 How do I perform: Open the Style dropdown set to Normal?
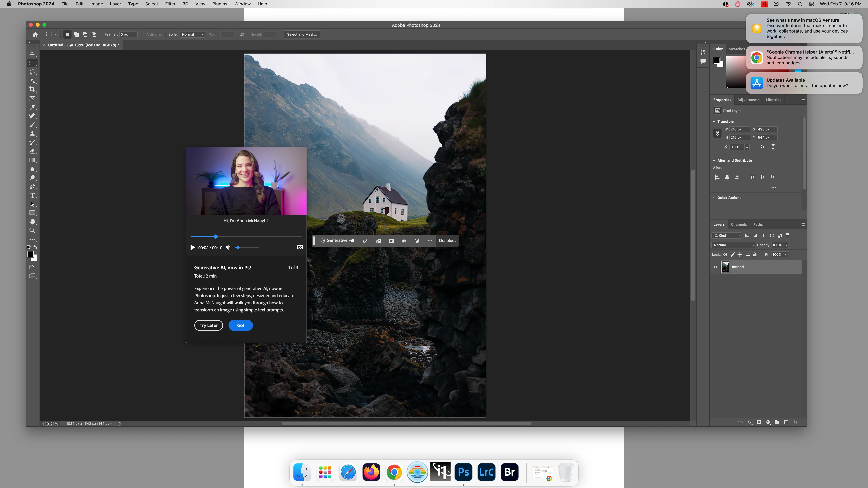click(x=193, y=34)
